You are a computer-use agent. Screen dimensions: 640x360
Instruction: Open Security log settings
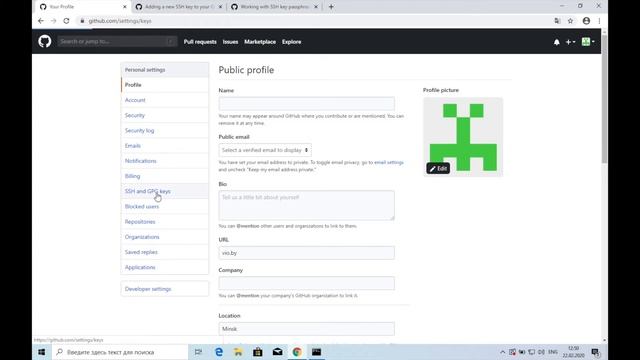tap(165, 131)
